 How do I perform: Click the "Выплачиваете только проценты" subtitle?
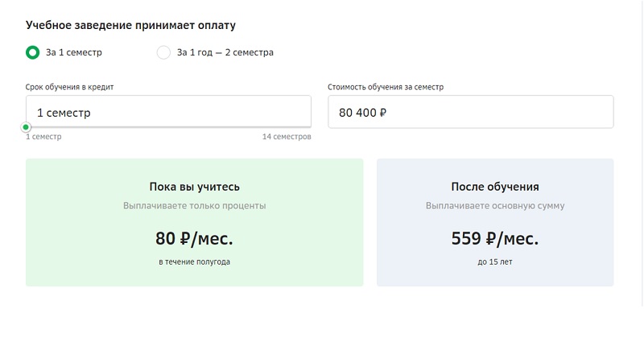click(x=194, y=206)
